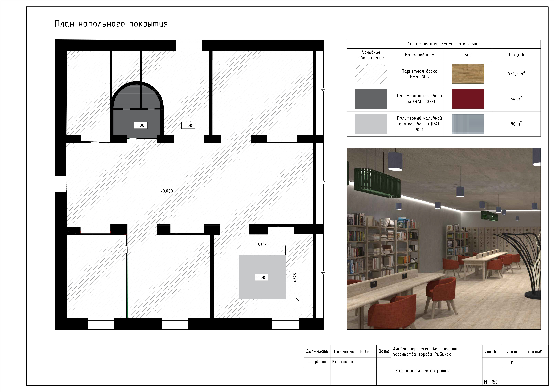
Task: Click the diagonal hatch legend symbol
Action: 371,74
